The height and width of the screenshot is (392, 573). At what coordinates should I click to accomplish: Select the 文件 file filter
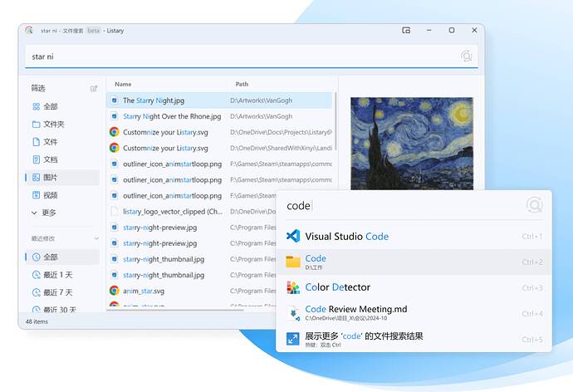62,142
